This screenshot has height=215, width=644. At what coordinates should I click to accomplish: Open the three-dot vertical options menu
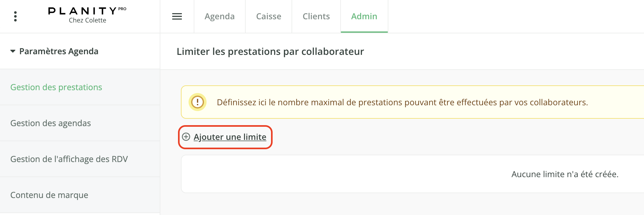point(15,16)
